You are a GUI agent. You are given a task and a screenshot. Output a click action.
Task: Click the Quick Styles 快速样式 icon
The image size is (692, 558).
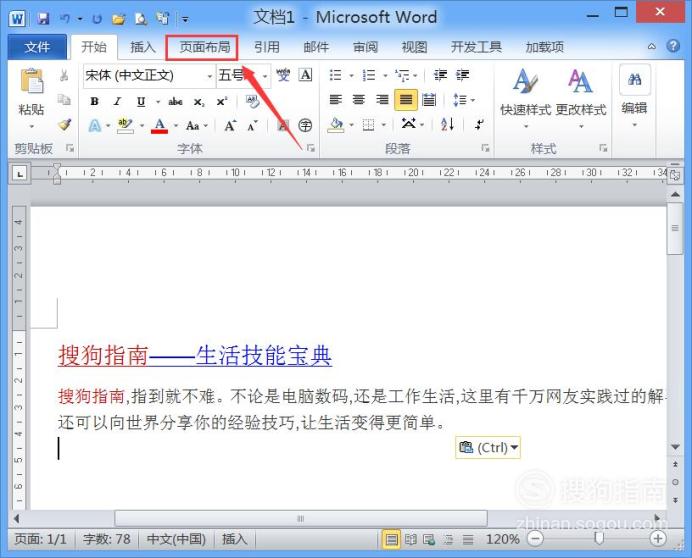526,81
